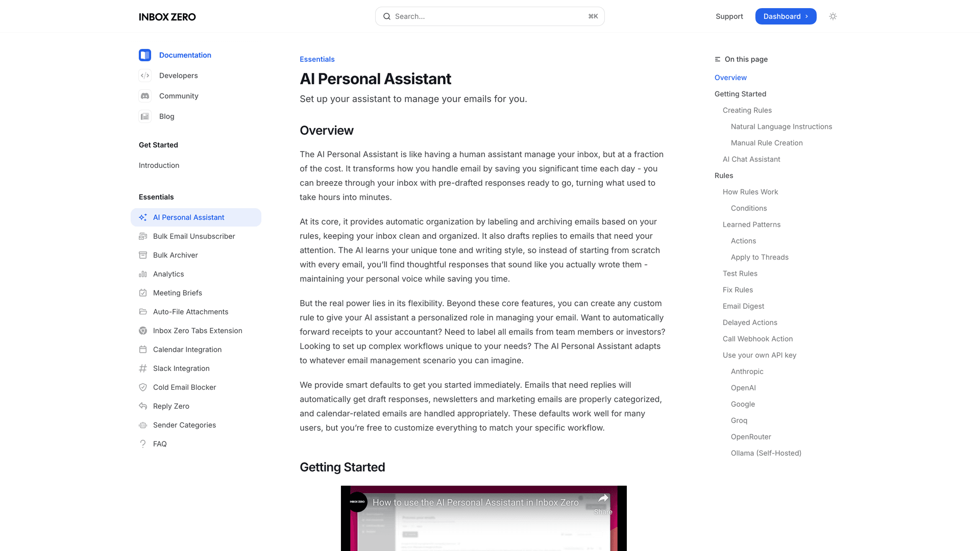Click the Slack Integration hash icon
980x551 pixels.
[143, 368]
